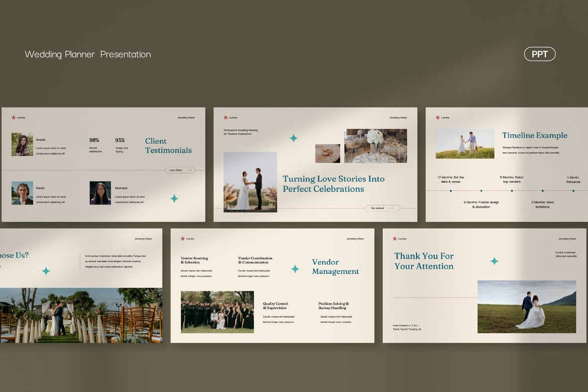
Task: Click the 'Problem Solving & Backup Handling' subheading
Action: [x=334, y=306]
